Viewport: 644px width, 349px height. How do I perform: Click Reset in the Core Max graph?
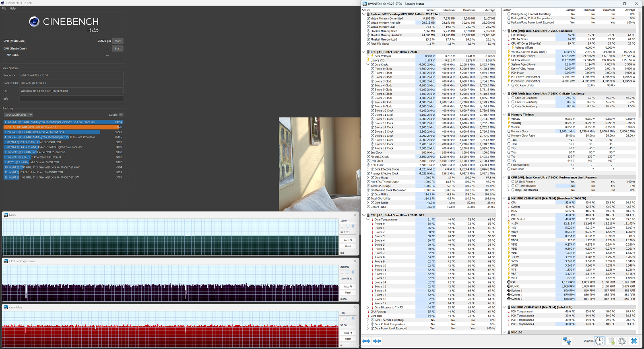[x=348, y=339]
